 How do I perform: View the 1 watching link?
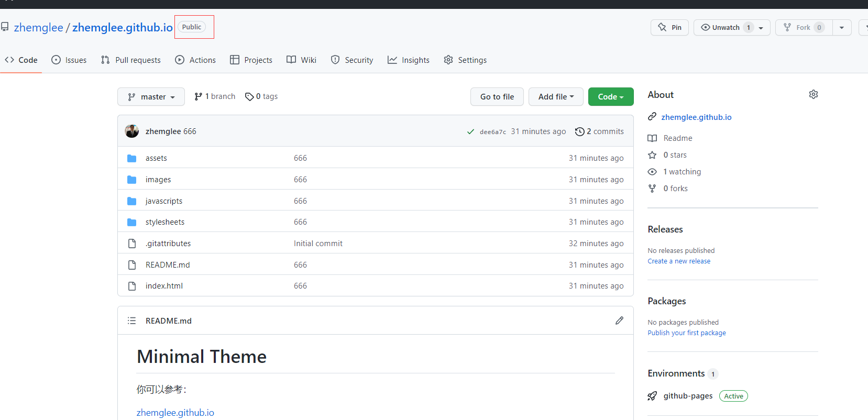click(x=682, y=172)
